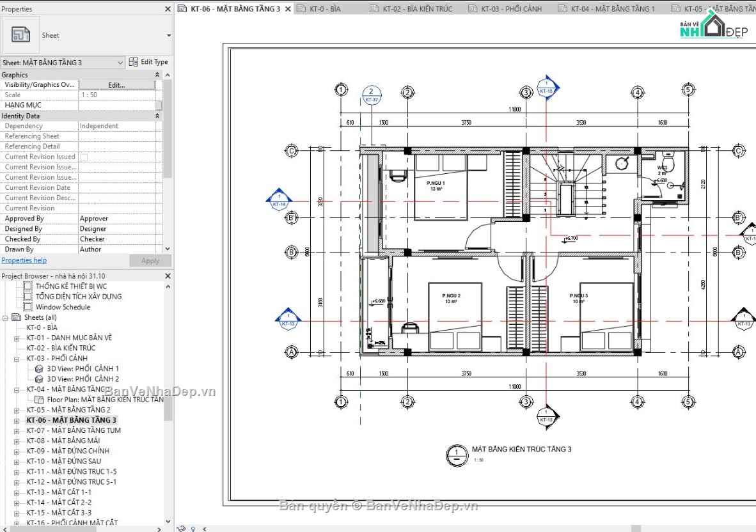
Task: Switch to the KT-0 - BÌA tab
Action: tap(324, 9)
